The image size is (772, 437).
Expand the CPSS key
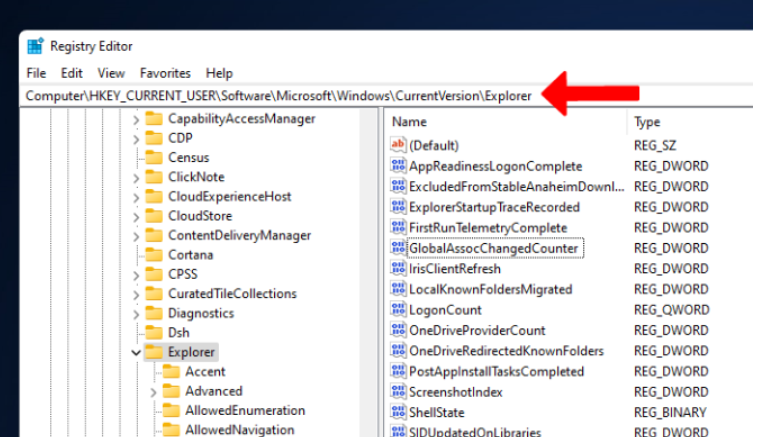pos(136,275)
